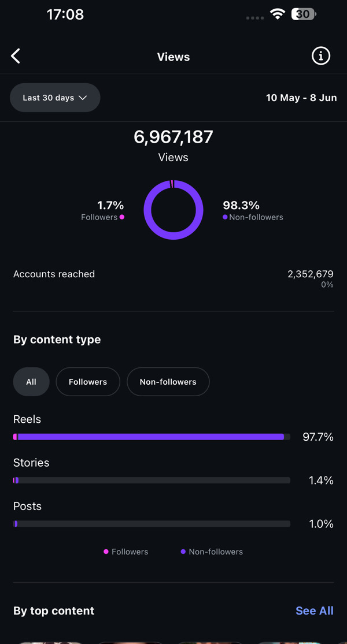The height and width of the screenshot is (644, 347).
Task: Open See All top content
Action: 315,611
